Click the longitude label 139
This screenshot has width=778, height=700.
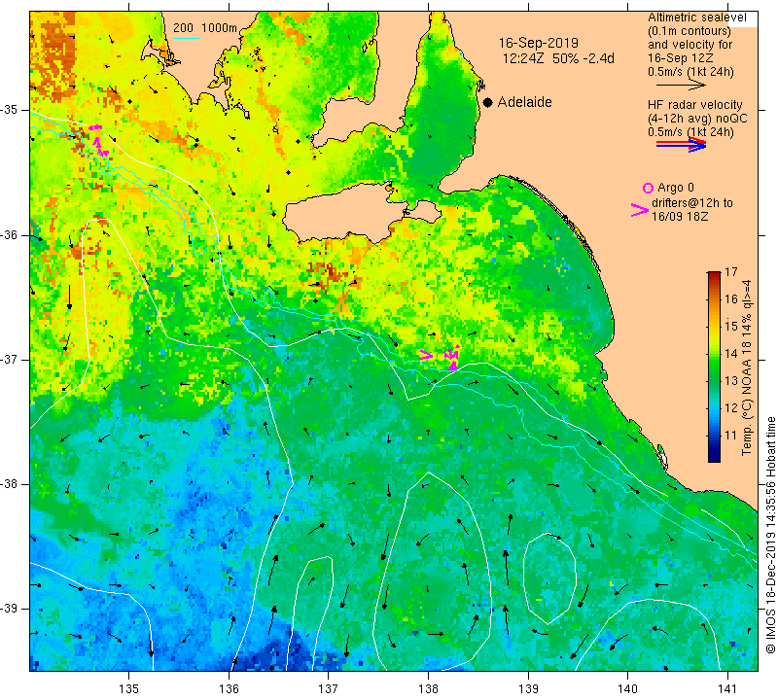(x=528, y=688)
